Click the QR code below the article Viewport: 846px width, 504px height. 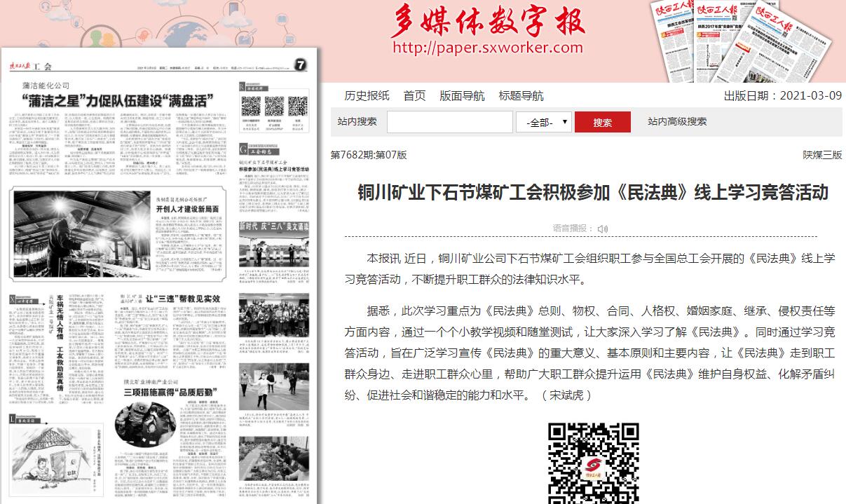[593, 463]
